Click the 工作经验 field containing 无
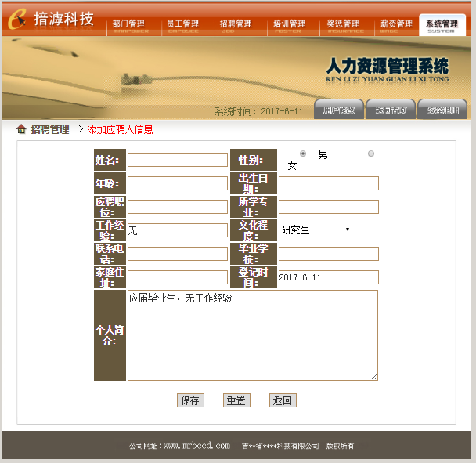The height and width of the screenshot is (463, 476). point(178,230)
